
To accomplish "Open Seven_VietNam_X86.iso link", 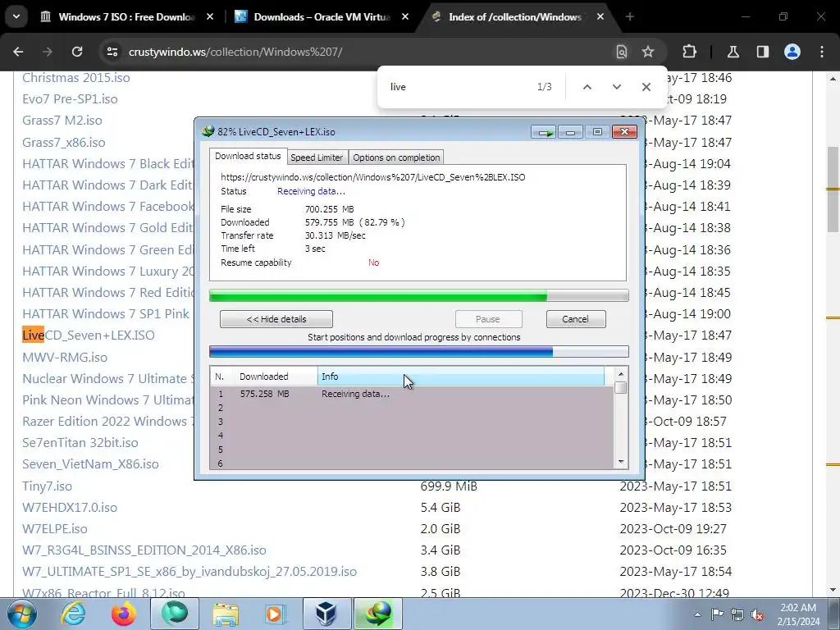I will click(x=90, y=464).
